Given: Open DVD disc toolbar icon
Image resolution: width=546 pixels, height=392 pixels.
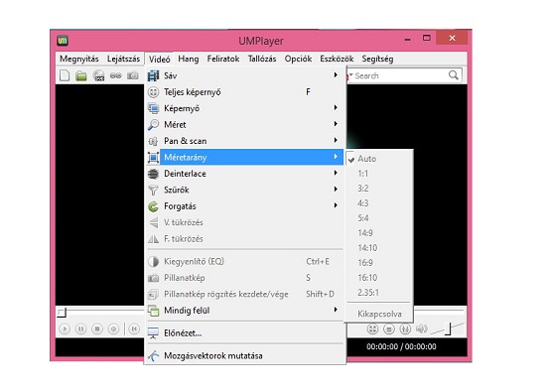Looking at the screenshot, I should 99,75.
